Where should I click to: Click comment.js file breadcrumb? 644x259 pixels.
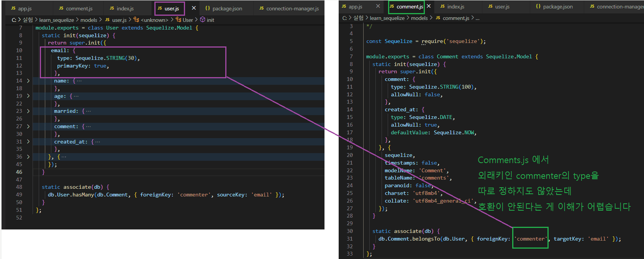456,18
